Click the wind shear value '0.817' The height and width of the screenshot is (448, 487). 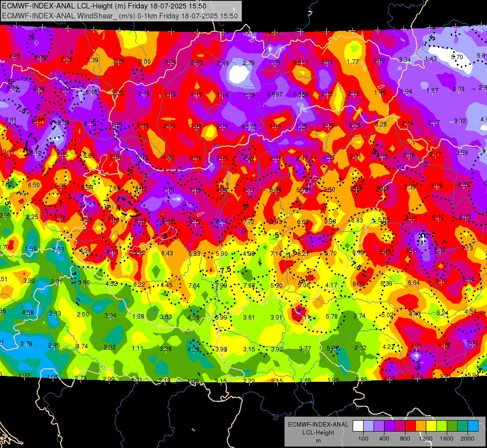(x=300, y=63)
